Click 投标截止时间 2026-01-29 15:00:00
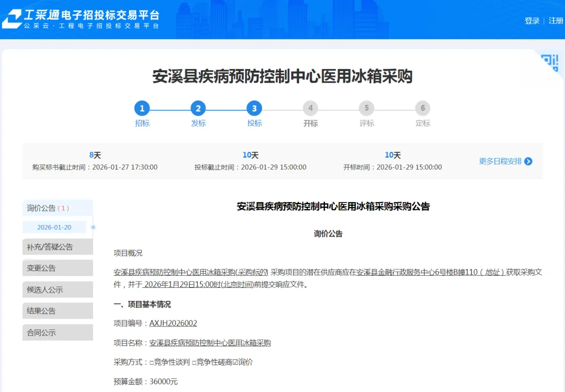This screenshot has width=565, height=392. pos(251,167)
